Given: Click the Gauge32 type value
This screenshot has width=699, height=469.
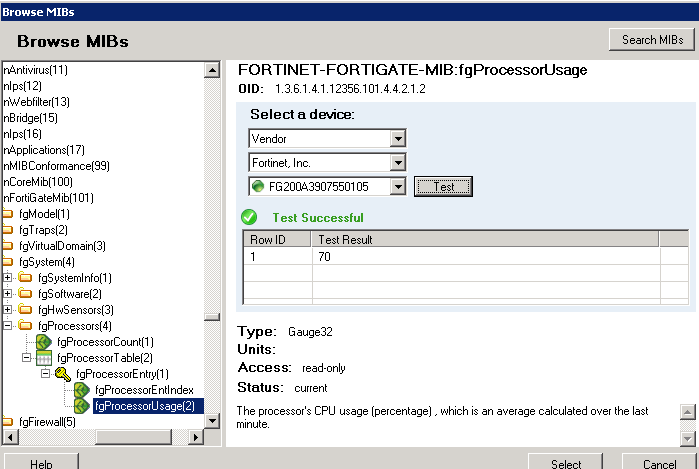Looking at the screenshot, I should pos(310,332).
